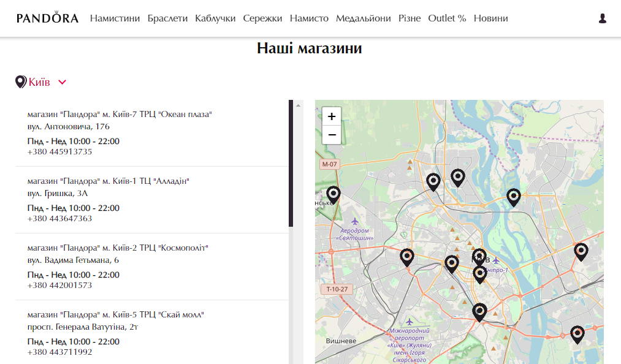Open the Сережки menu
The width and height of the screenshot is (621, 364).
[262, 18]
